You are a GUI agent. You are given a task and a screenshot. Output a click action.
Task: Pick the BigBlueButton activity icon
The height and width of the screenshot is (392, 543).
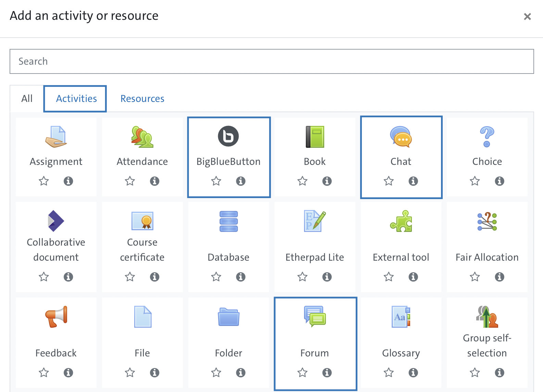[228, 136]
